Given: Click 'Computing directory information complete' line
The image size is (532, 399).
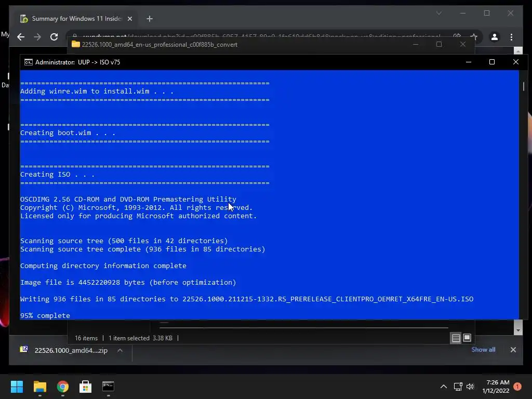Looking at the screenshot, I should (x=103, y=265).
